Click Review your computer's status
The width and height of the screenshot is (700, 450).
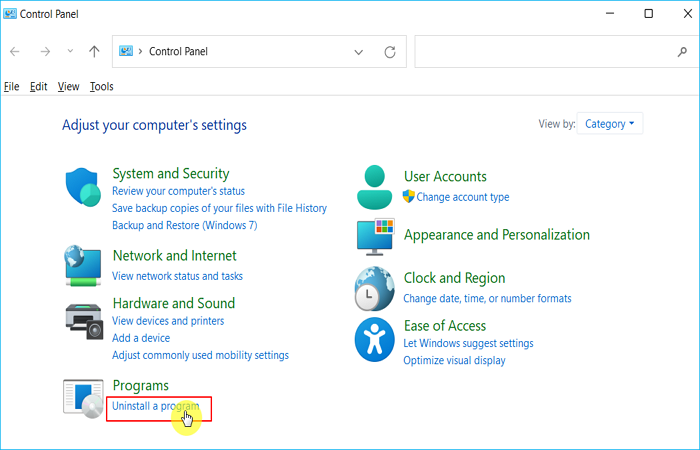tap(179, 191)
